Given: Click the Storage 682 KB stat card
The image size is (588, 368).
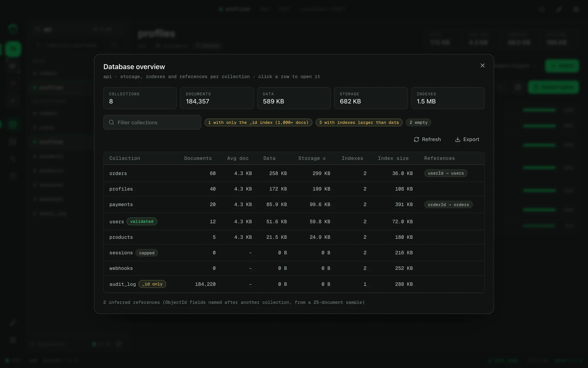Looking at the screenshot, I should (371, 98).
